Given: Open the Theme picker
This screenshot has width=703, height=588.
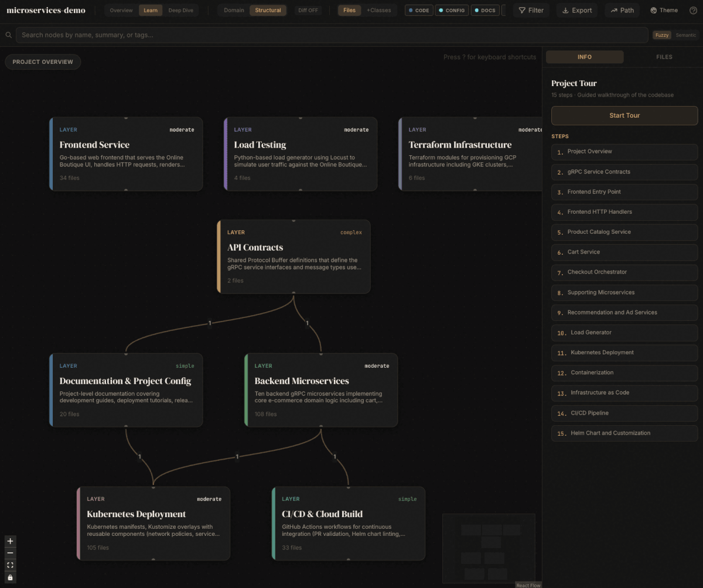Looking at the screenshot, I should [x=664, y=11].
